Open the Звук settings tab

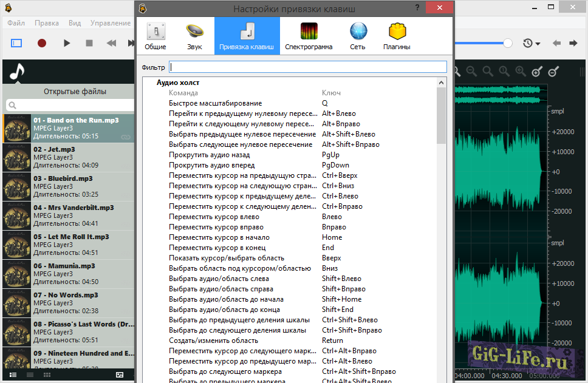(x=195, y=36)
